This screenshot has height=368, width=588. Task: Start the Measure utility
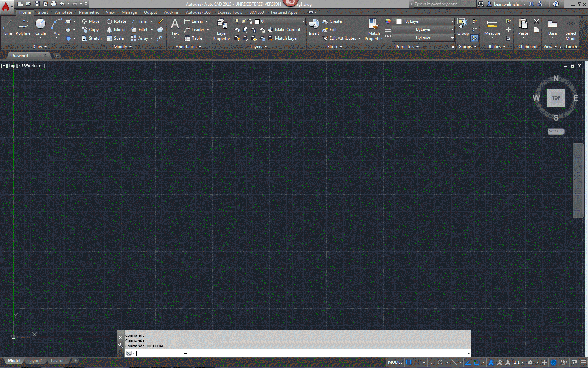(x=492, y=27)
